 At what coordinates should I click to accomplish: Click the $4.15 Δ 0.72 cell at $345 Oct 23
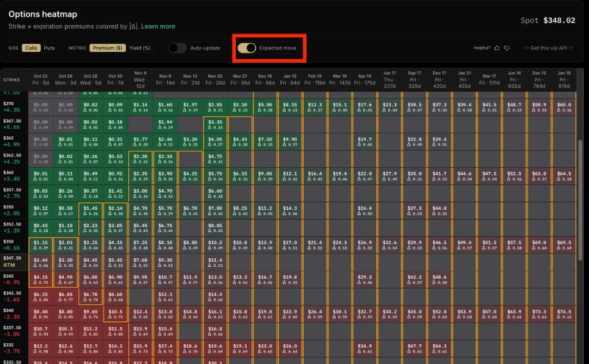pyautogui.click(x=41, y=279)
